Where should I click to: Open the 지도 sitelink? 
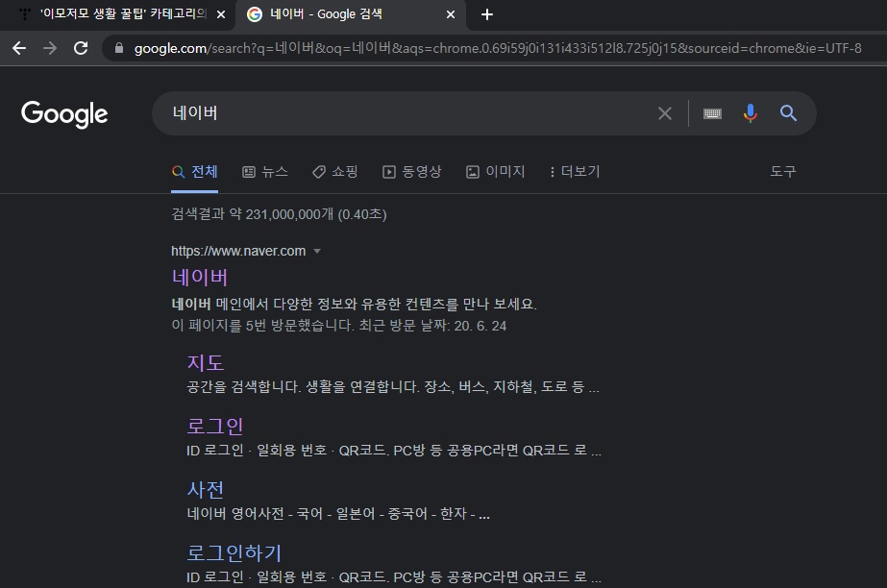[x=206, y=363]
